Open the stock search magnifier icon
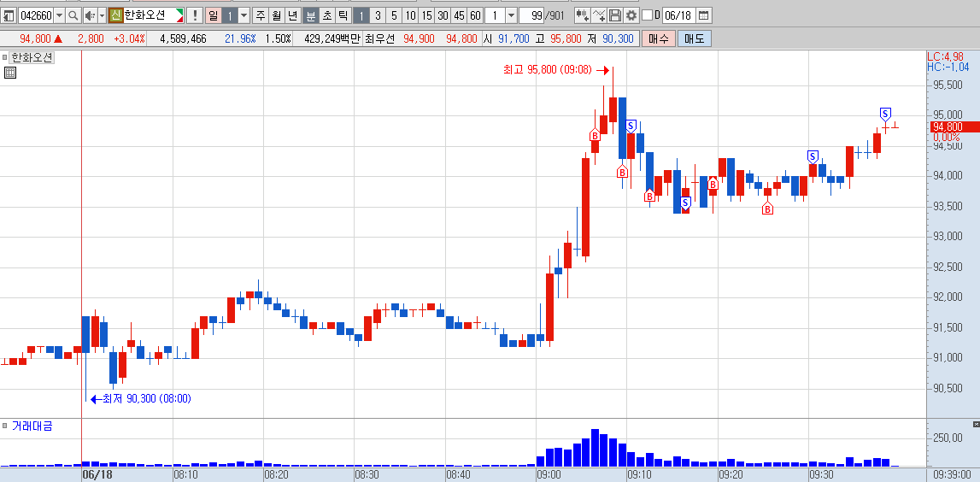This screenshot has width=980, height=482. tap(73, 15)
